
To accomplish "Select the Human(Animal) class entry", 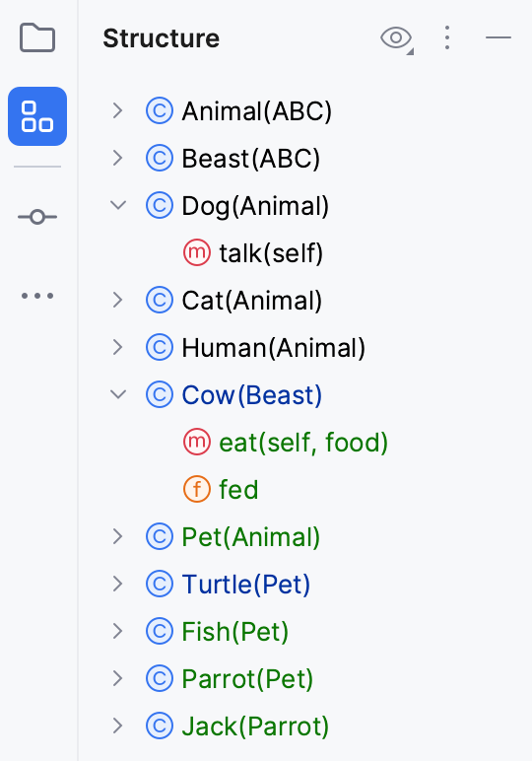I will (274, 348).
